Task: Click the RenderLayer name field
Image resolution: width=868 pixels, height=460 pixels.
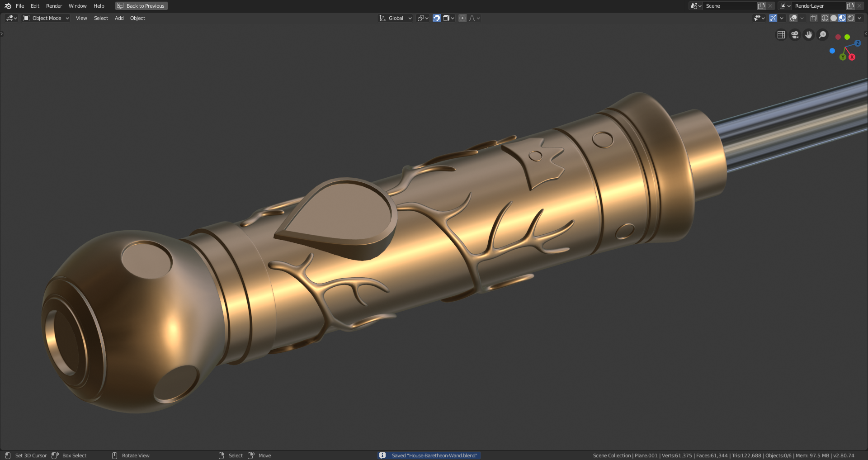Action: point(819,6)
